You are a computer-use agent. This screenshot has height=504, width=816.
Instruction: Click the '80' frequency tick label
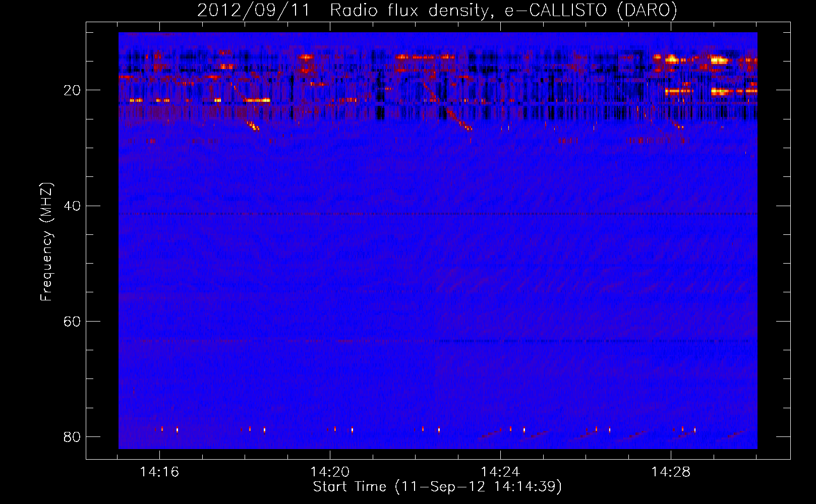tap(72, 437)
